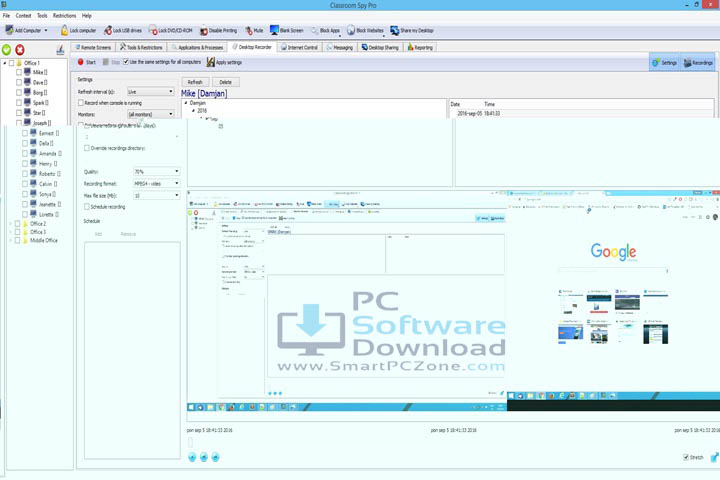The width and height of the screenshot is (720, 480).
Task: Open the Add Computer dropdown arrow
Action: pos(45,31)
